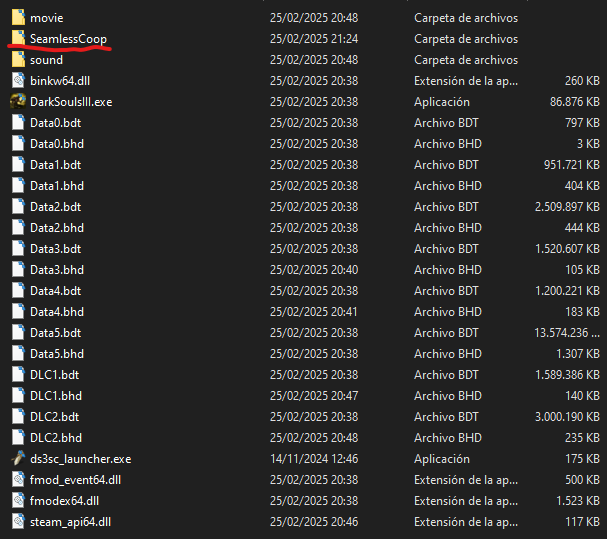
Task: Select the sound folder icon
Action: [x=18, y=60]
